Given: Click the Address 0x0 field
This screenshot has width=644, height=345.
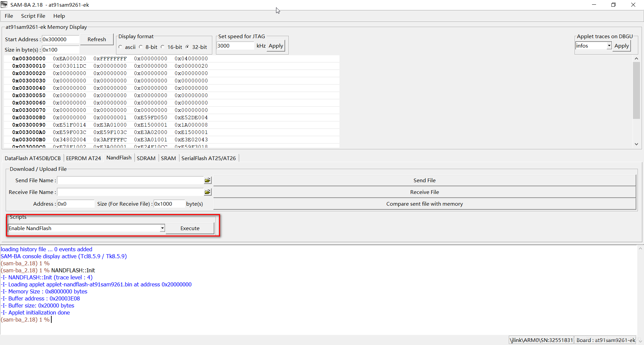Looking at the screenshot, I should point(75,204).
